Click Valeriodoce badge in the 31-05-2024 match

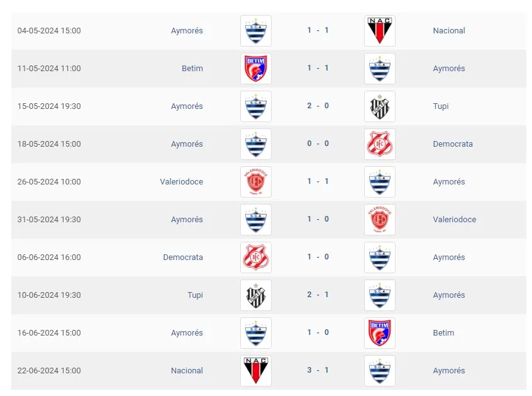380,220
